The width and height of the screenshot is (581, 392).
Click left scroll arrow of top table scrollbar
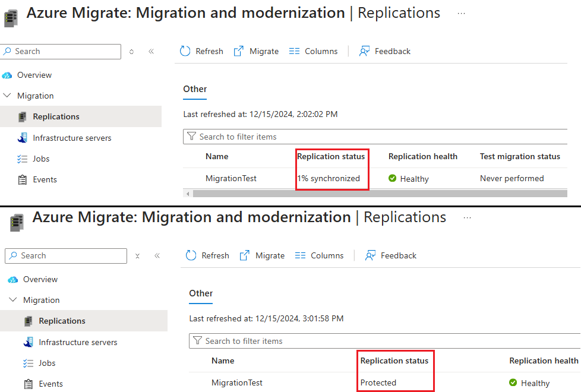point(188,194)
